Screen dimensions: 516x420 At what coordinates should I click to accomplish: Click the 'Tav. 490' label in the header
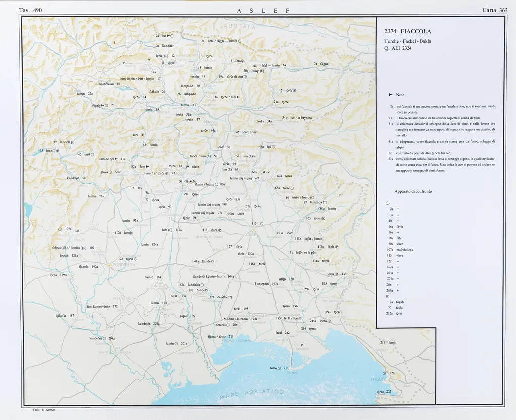pyautogui.click(x=30, y=10)
